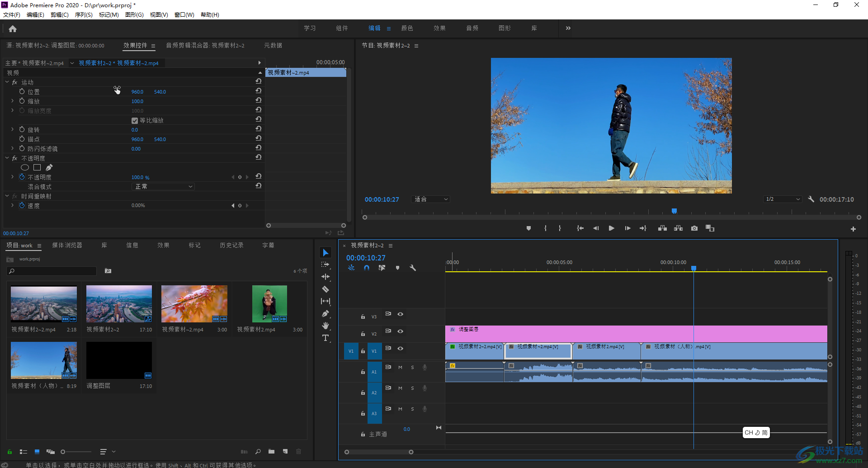868x468 pixels.
Task: Toggle opacity animation stopwatch 不透明度
Action: 22,177
